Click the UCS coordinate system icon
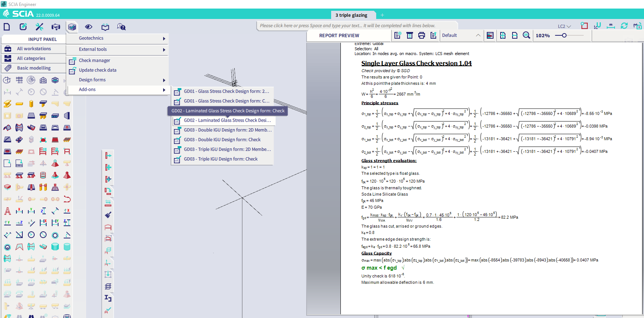The height and width of the screenshot is (318, 644). click(597, 26)
